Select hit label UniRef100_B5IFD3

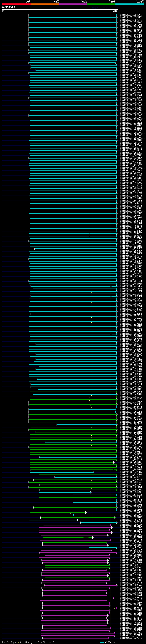131,527
